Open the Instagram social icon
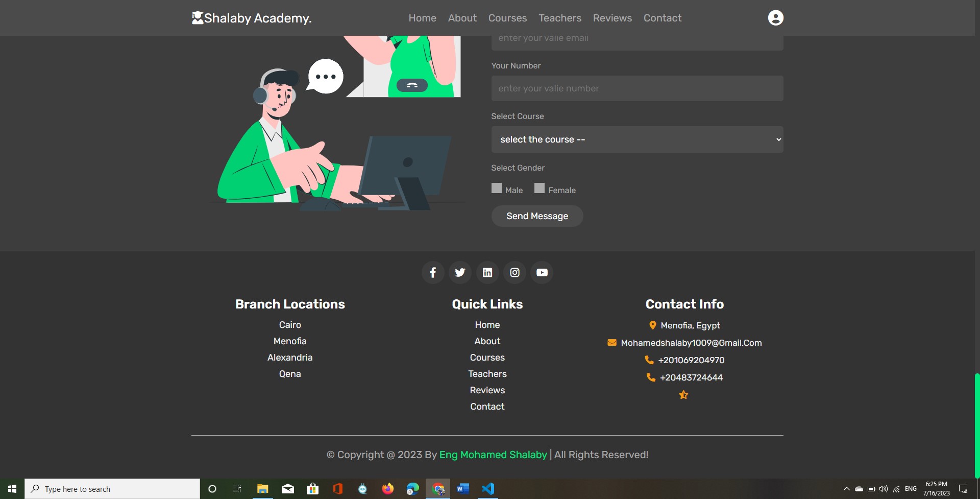This screenshot has height=499, width=980. (514, 273)
